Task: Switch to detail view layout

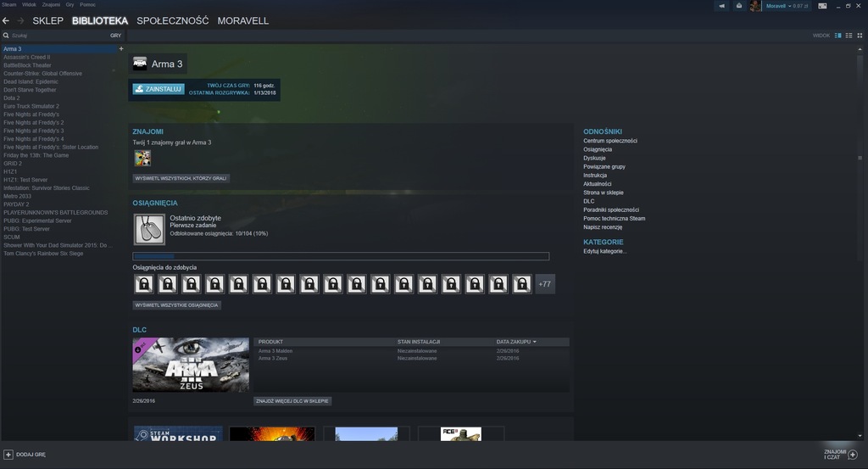Action: coord(838,36)
